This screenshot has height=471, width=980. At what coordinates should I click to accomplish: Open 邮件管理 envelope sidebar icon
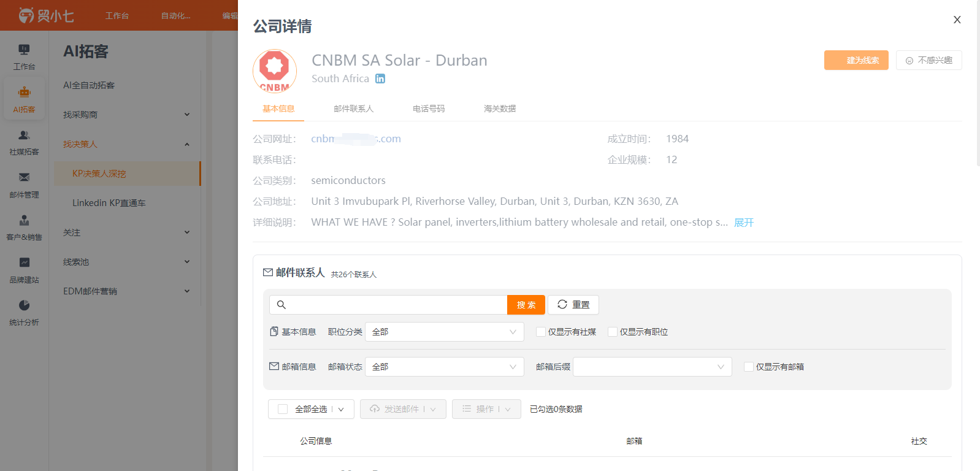click(24, 177)
